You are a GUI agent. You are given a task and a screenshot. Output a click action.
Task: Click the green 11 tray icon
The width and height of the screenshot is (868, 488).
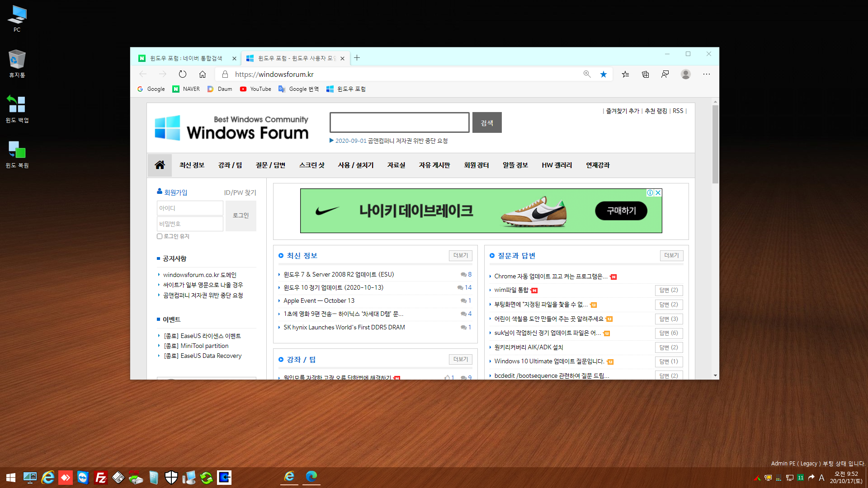[801, 478]
